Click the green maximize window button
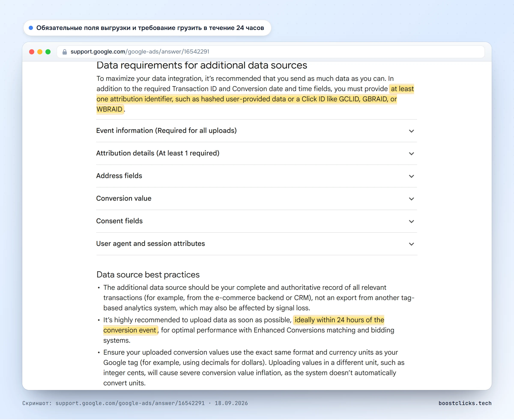The height and width of the screenshot is (420, 514). coord(48,52)
